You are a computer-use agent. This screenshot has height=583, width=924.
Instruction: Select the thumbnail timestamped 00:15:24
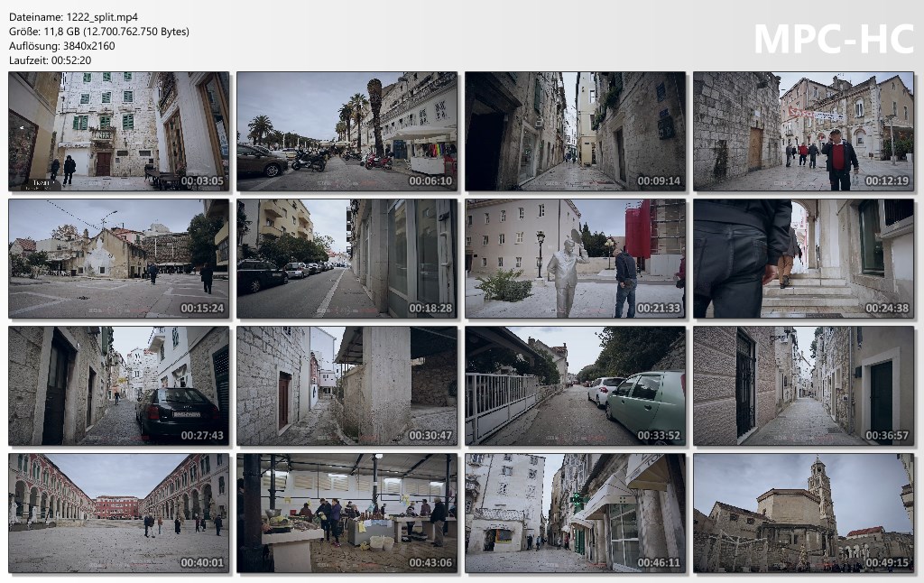pyautogui.click(x=118, y=259)
